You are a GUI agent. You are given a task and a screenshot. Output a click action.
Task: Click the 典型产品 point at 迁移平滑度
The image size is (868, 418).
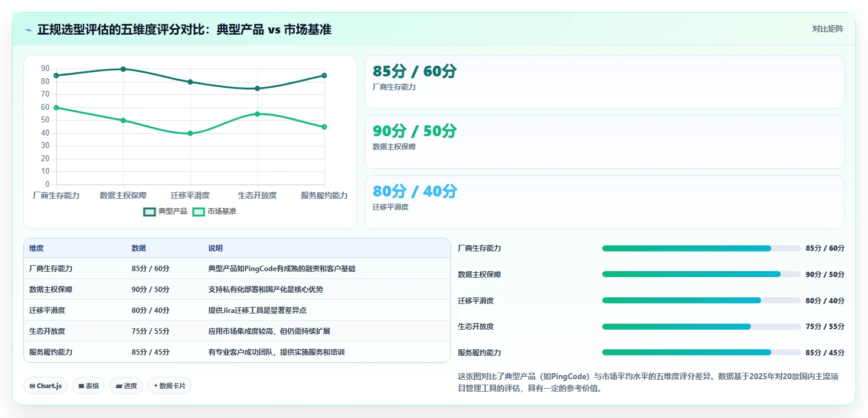[x=190, y=82]
